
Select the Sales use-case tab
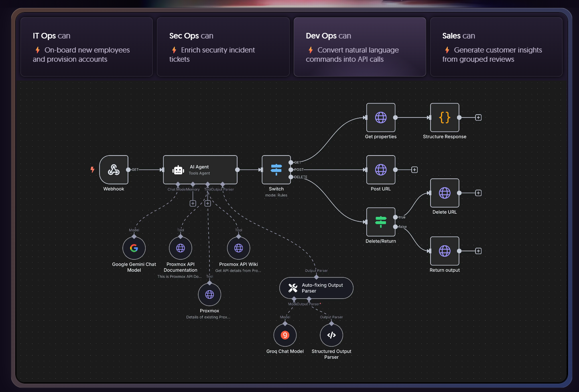click(x=496, y=47)
